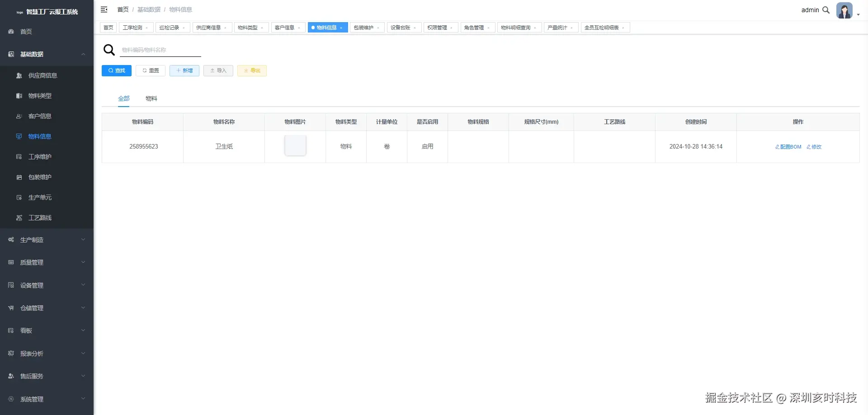868x415 pixels.
Task: Click the yellow 导出 export button
Action: pyautogui.click(x=252, y=71)
